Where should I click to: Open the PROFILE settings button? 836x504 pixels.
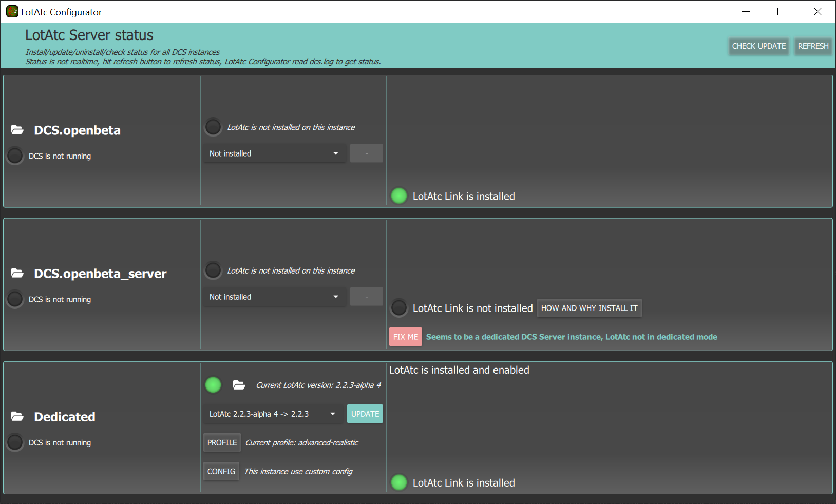click(x=222, y=442)
